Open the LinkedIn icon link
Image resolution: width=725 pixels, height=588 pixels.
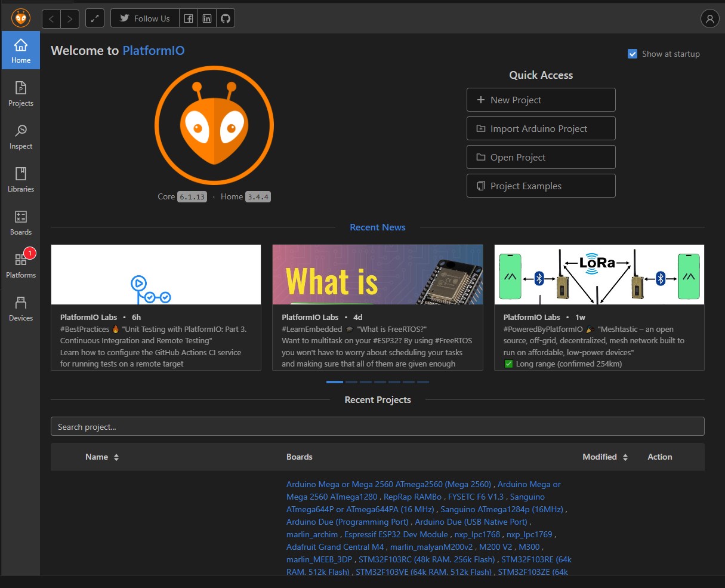click(207, 19)
